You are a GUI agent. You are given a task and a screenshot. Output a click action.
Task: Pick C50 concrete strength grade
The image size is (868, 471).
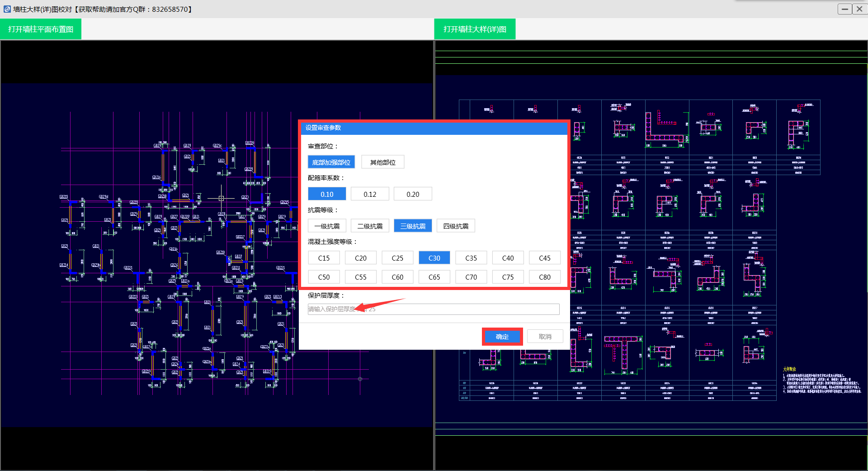pos(324,277)
